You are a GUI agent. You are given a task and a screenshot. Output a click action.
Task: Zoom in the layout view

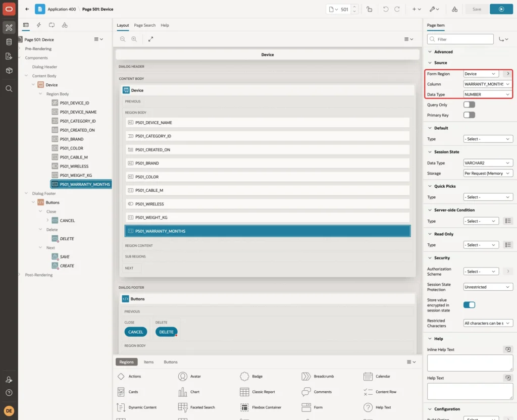[134, 39]
